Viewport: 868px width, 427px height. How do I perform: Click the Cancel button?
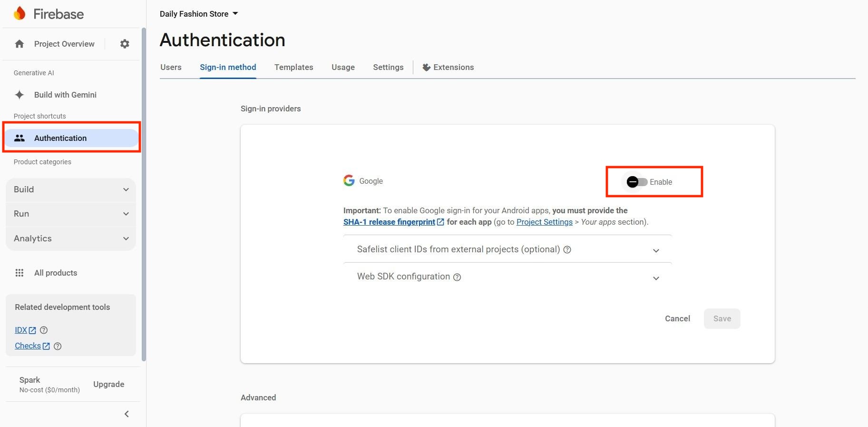(677, 318)
